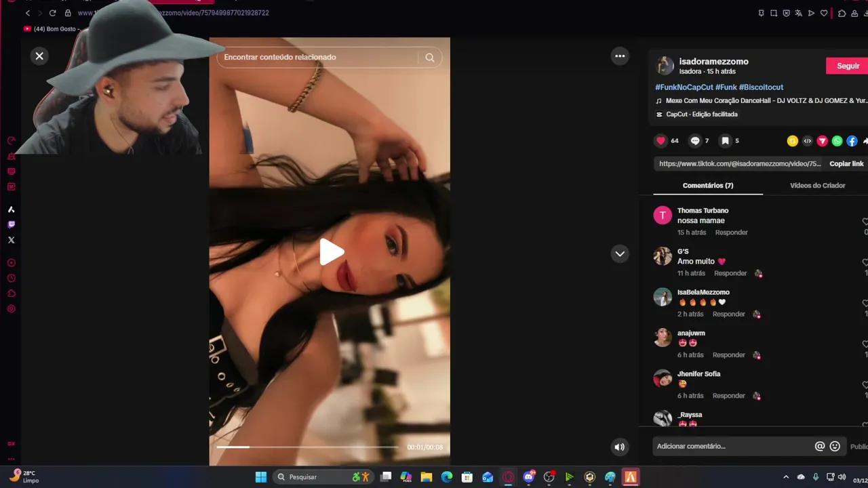Open the #FunkNoCapCut hashtag
Screen dimensions: 868x488
point(684,87)
